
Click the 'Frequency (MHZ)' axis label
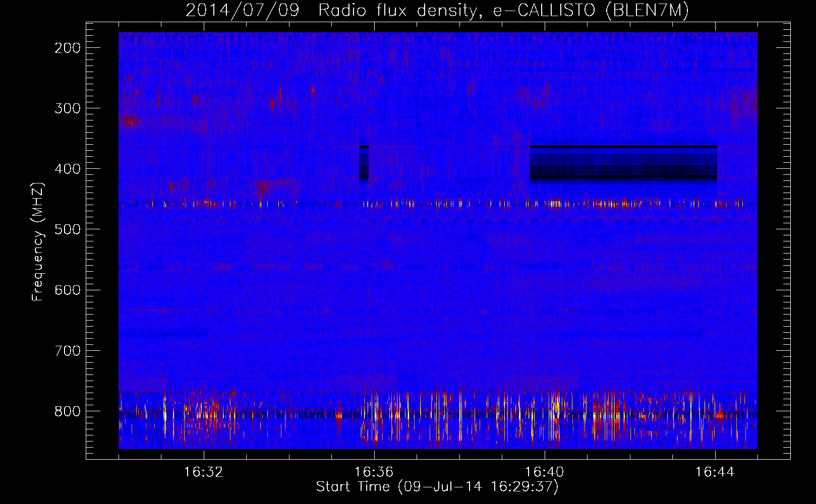pos(38,242)
